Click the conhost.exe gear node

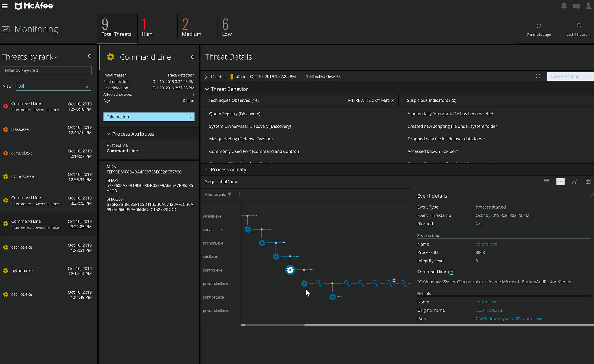[333, 297]
